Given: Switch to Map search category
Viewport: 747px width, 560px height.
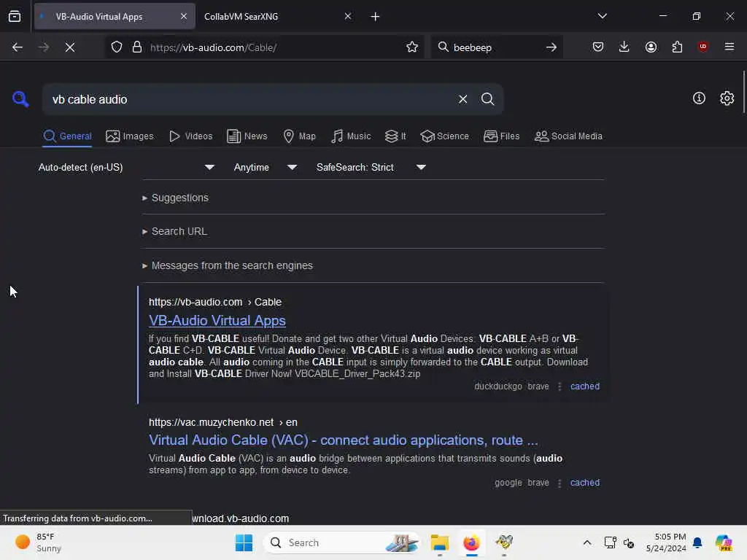Looking at the screenshot, I should coord(299,136).
